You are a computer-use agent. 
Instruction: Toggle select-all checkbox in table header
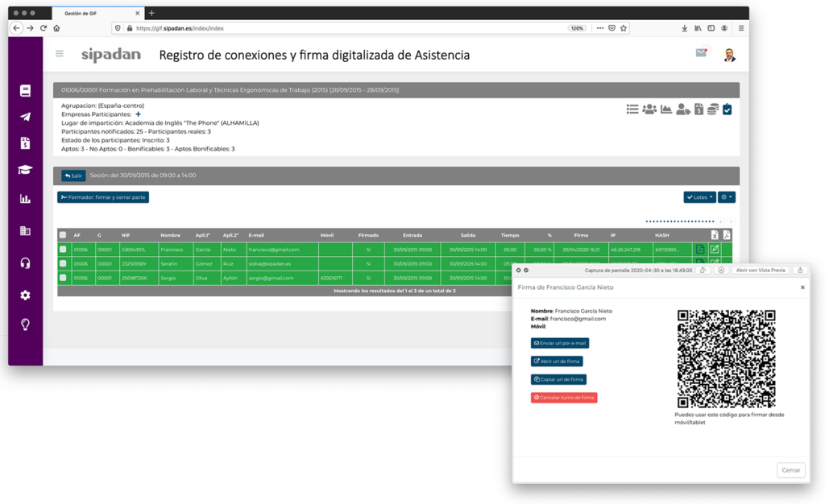pos(63,235)
